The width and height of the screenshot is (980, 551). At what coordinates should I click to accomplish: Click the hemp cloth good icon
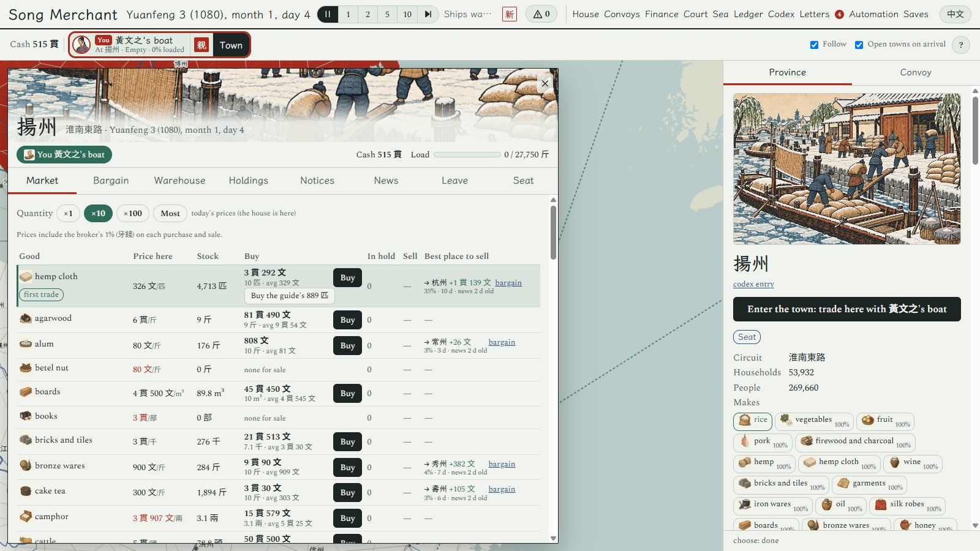(x=26, y=277)
